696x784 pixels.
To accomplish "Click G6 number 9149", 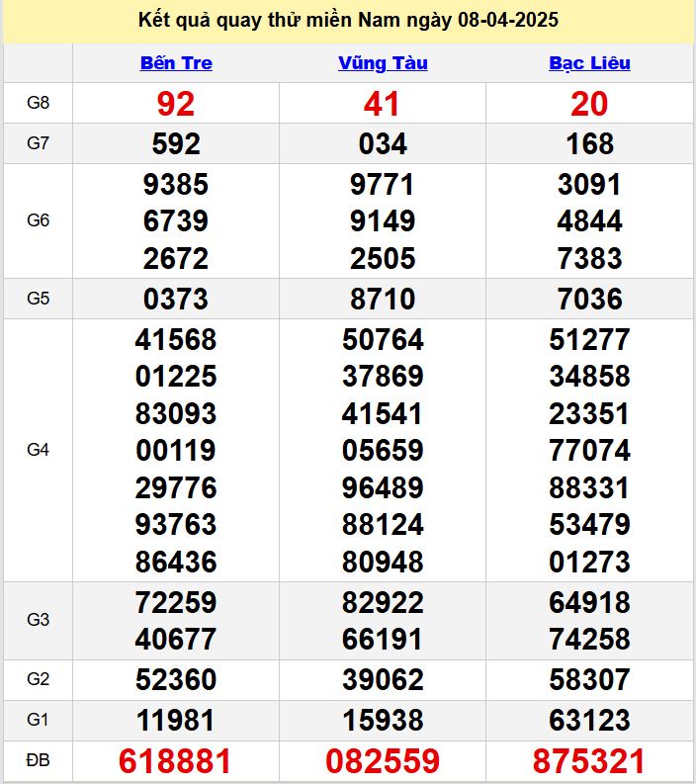I will coord(383,221).
